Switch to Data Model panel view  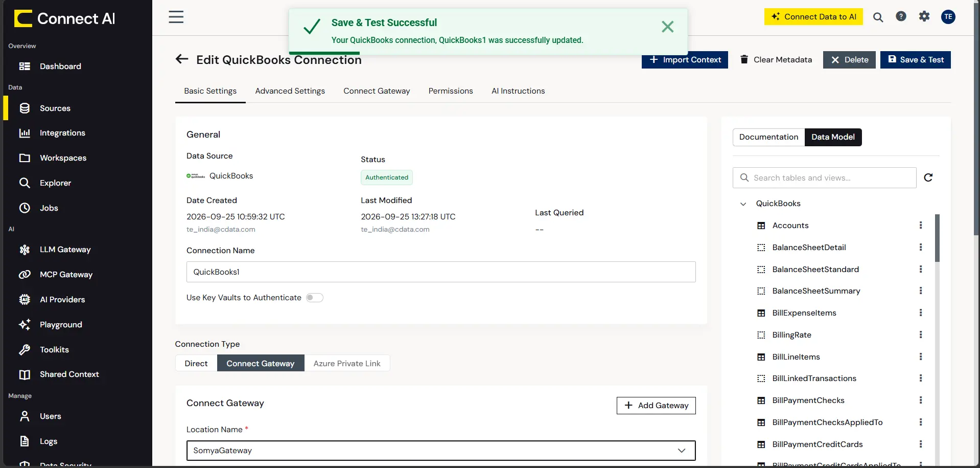tap(833, 137)
